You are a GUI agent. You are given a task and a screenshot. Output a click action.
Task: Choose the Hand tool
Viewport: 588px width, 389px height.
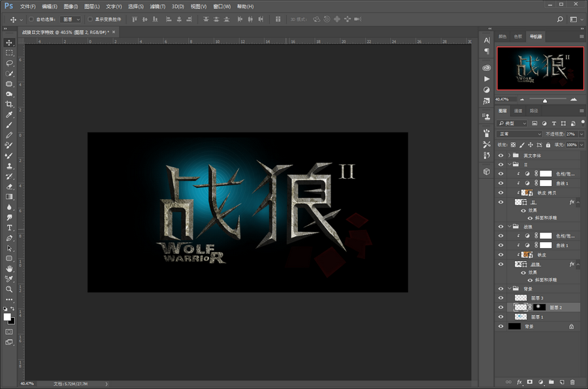point(9,268)
